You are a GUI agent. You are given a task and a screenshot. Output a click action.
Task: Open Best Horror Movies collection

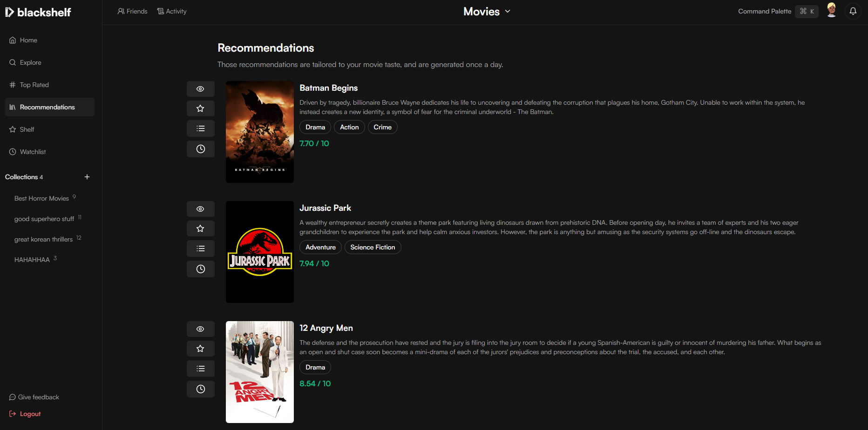tap(45, 198)
